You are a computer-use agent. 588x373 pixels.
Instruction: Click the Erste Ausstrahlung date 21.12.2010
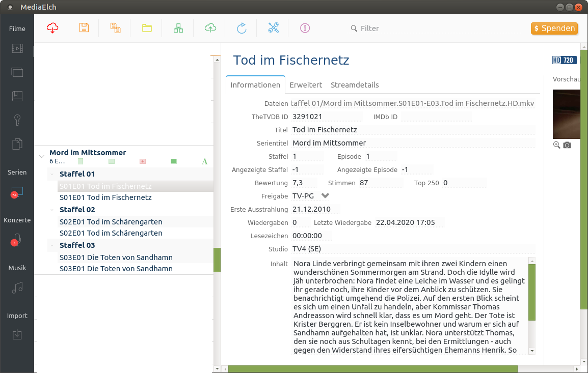coord(316,209)
